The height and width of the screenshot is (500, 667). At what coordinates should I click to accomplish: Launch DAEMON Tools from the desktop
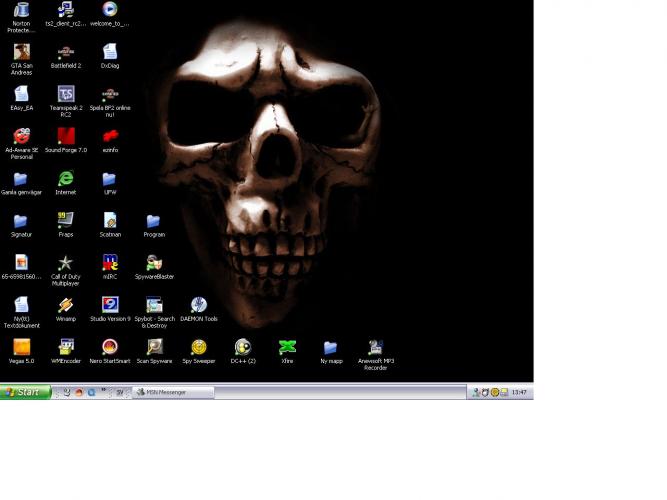click(198, 305)
